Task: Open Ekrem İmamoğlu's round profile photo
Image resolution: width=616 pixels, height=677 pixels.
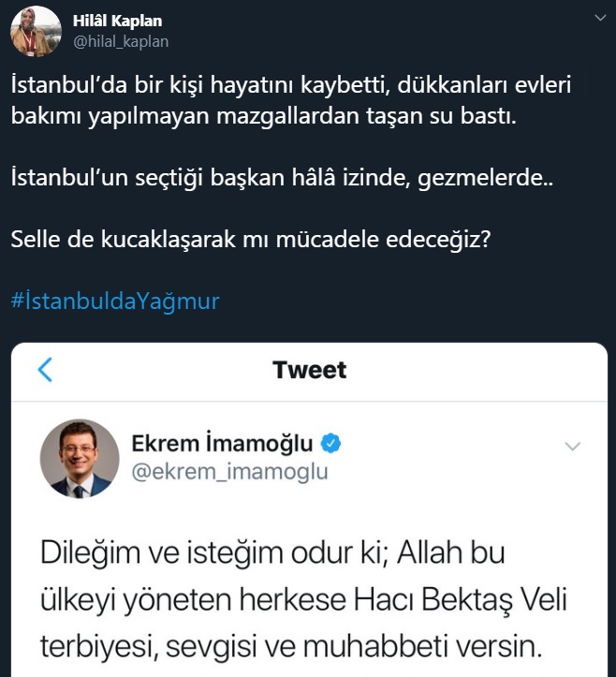Action: (80, 457)
